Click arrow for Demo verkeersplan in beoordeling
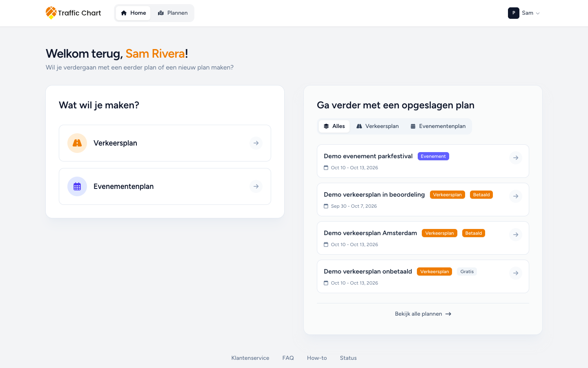 point(516,196)
